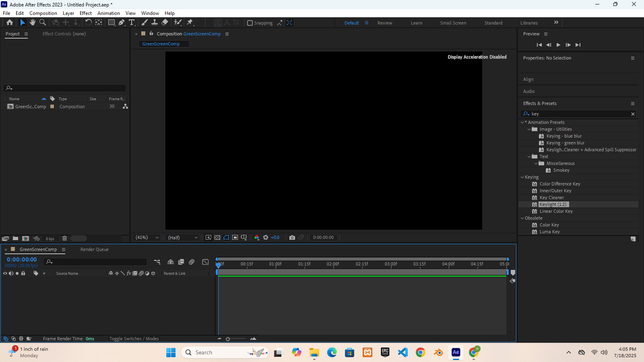
Task: Open Show Channel and color management icon
Action: click(257, 238)
